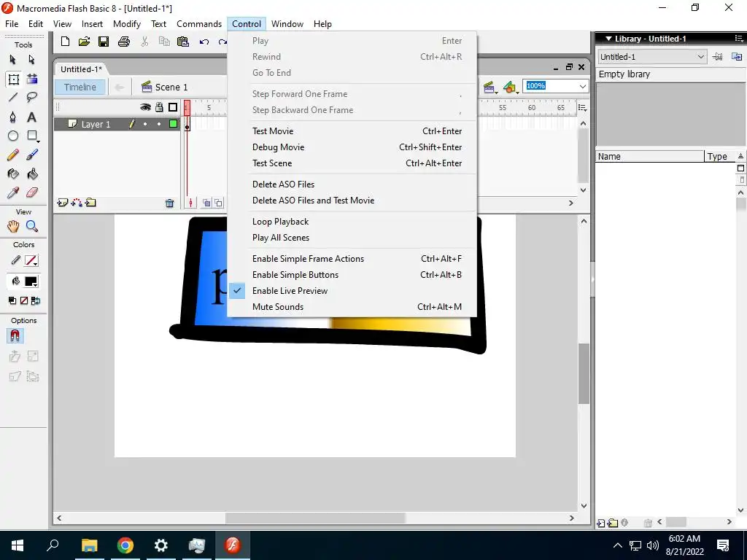This screenshot has width=747, height=560.
Task: Toggle Layer 1 visibility dot
Action: [x=145, y=124]
